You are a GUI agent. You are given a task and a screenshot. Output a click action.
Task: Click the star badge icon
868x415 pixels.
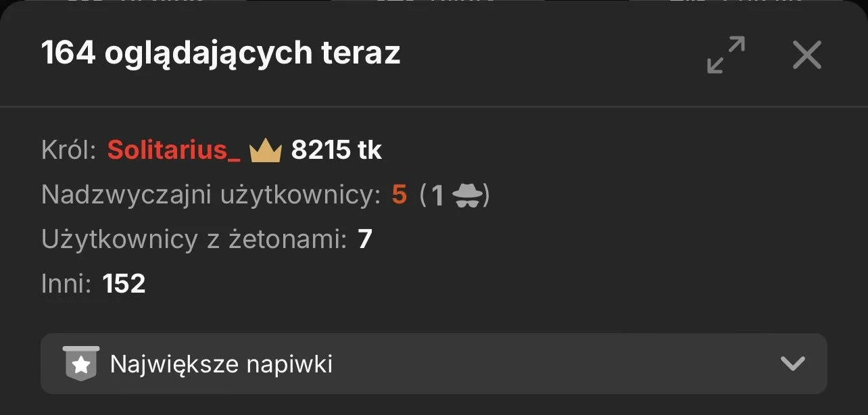(x=81, y=364)
